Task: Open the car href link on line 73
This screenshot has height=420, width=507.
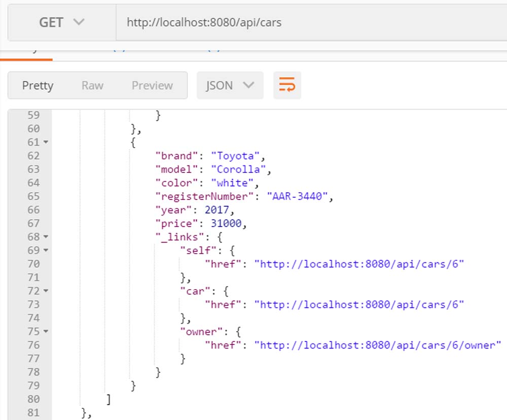Action: pyautogui.click(x=359, y=304)
